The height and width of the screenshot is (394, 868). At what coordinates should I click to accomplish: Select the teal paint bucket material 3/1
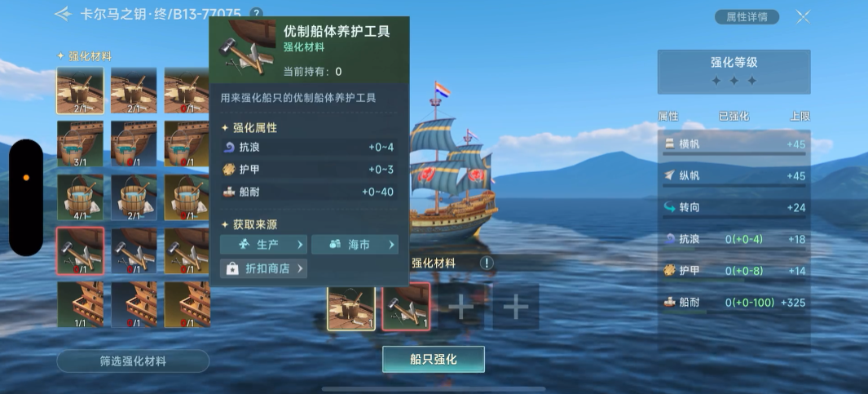80,144
